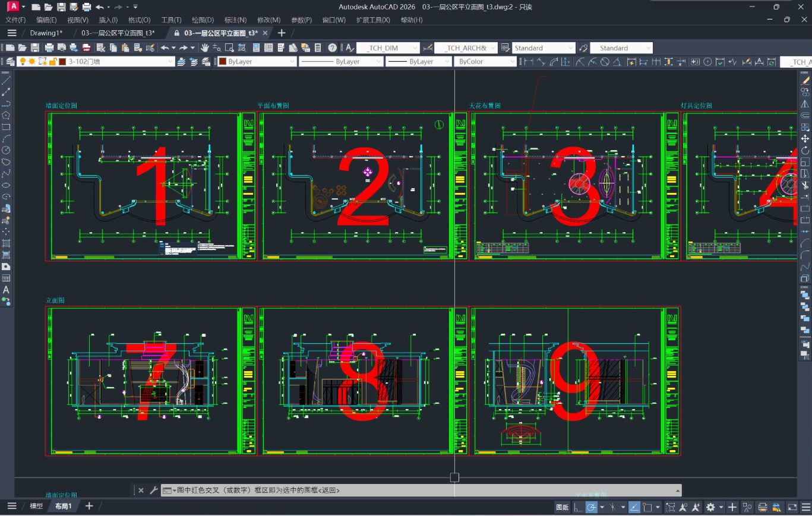
Task: Toggle the 图纸 paper/model button
Action: click(562, 507)
